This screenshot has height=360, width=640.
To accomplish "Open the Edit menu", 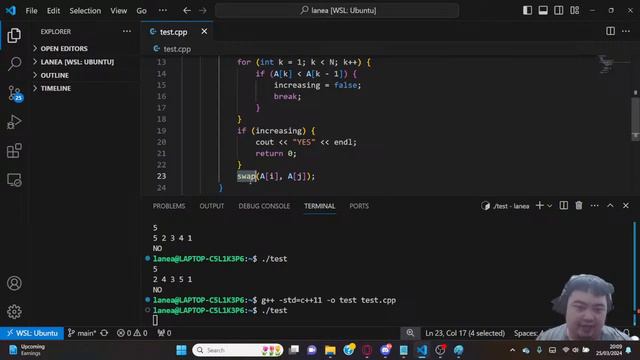I will click(x=53, y=11).
